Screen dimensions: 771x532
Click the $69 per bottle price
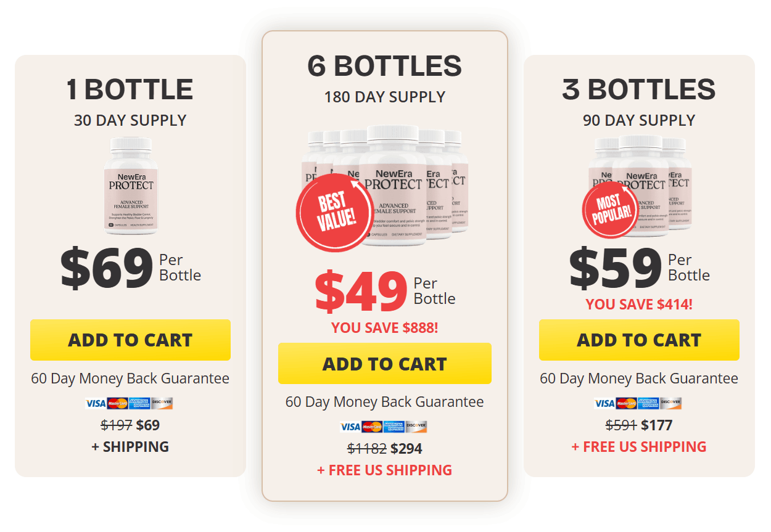107,268
